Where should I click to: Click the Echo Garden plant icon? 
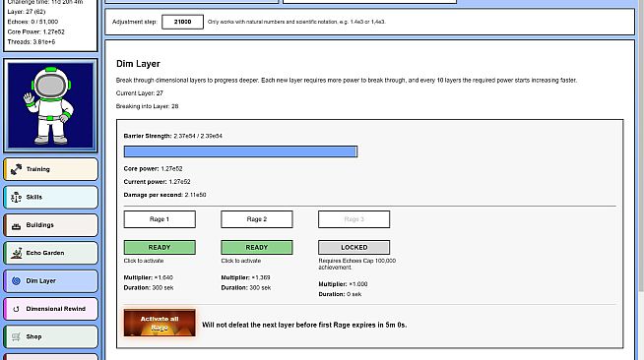pyautogui.click(x=16, y=253)
